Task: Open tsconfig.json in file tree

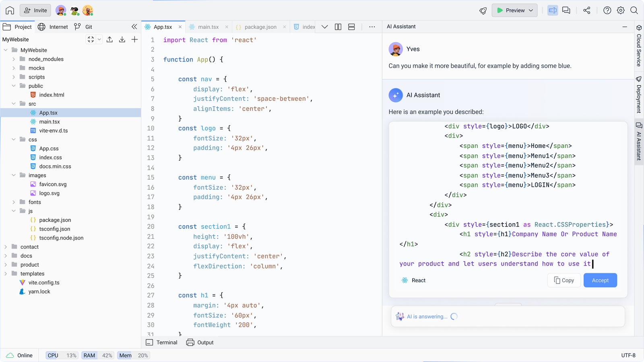Action: tap(55, 229)
